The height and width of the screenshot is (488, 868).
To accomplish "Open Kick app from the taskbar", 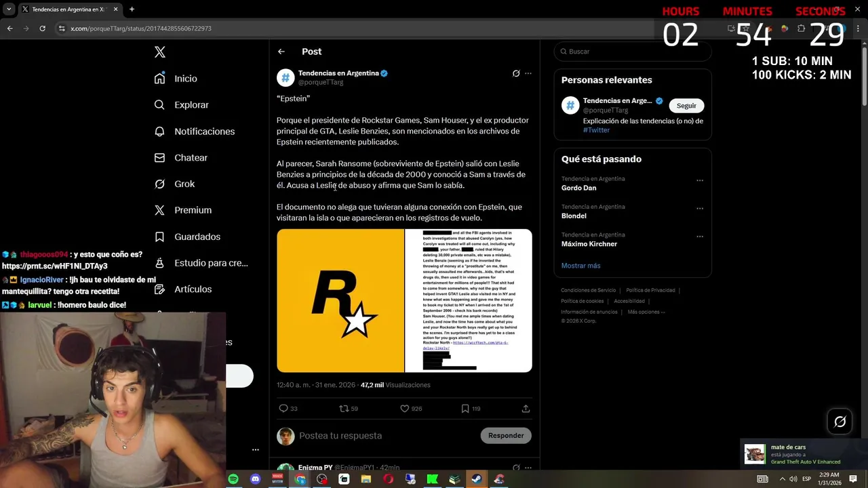I will coord(433,479).
